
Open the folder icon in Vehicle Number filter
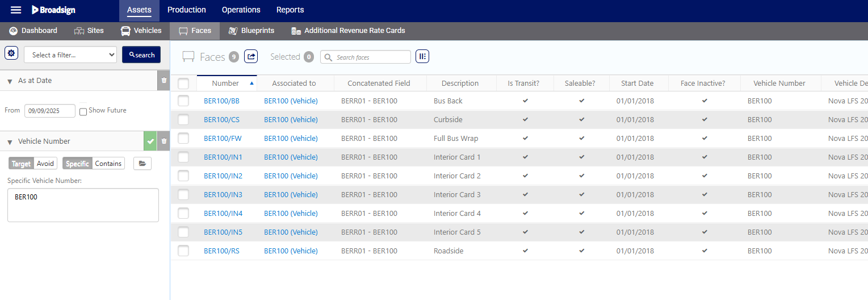(x=142, y=164)
